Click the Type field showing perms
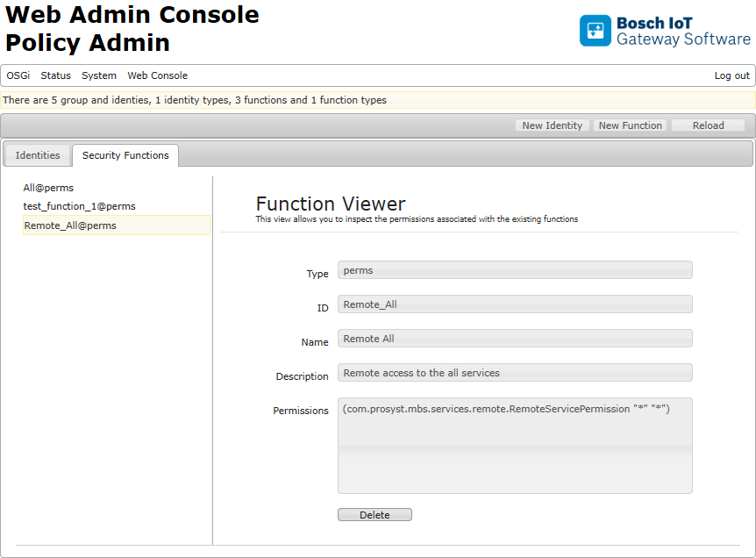Image resolution: width=756 pixels, height=558 pixels. point(515,269)
